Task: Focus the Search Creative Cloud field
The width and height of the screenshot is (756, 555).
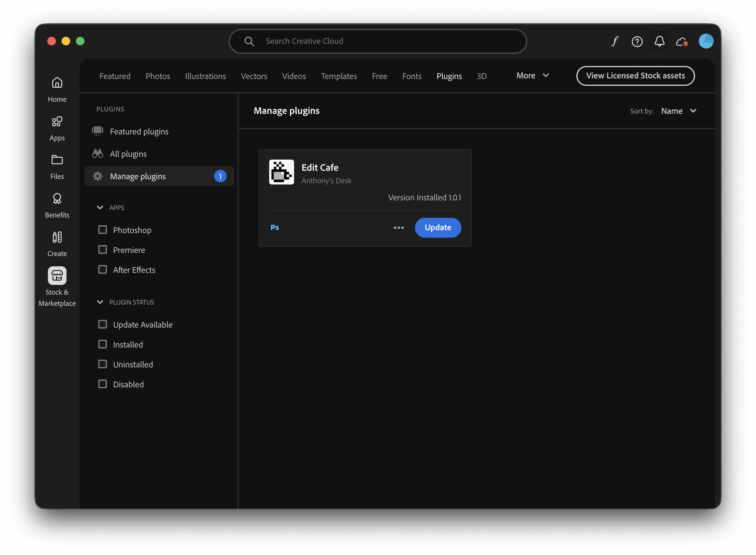Action: [378, 41]
